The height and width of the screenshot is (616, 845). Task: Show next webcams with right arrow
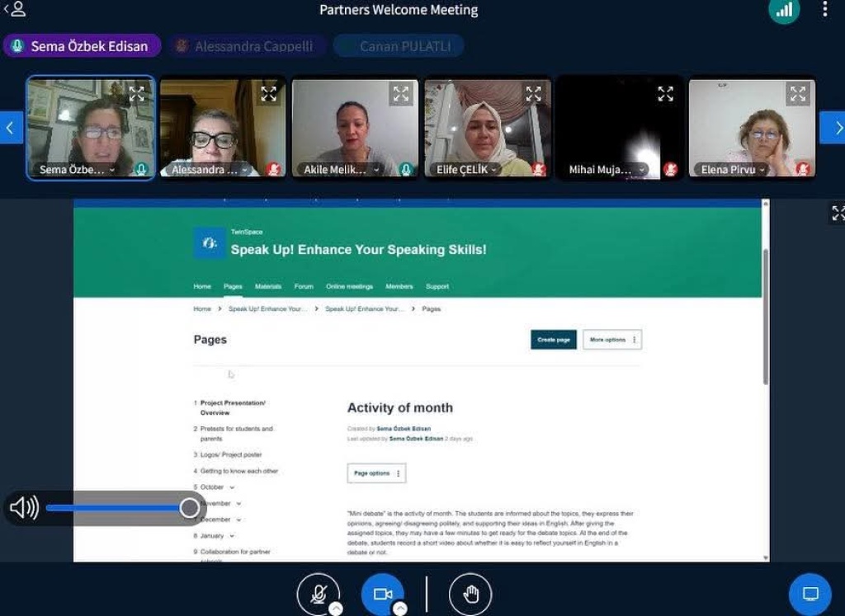pyautogui.click(x=832, y=128)
